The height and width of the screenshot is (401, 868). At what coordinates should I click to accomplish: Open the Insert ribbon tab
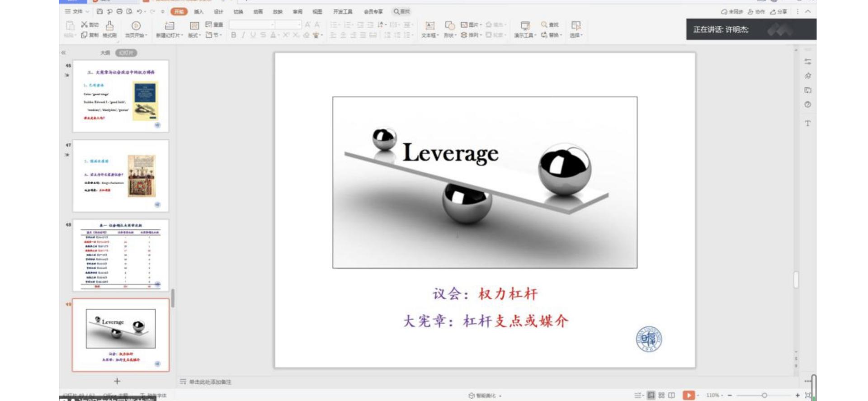[x=198, y=12]
